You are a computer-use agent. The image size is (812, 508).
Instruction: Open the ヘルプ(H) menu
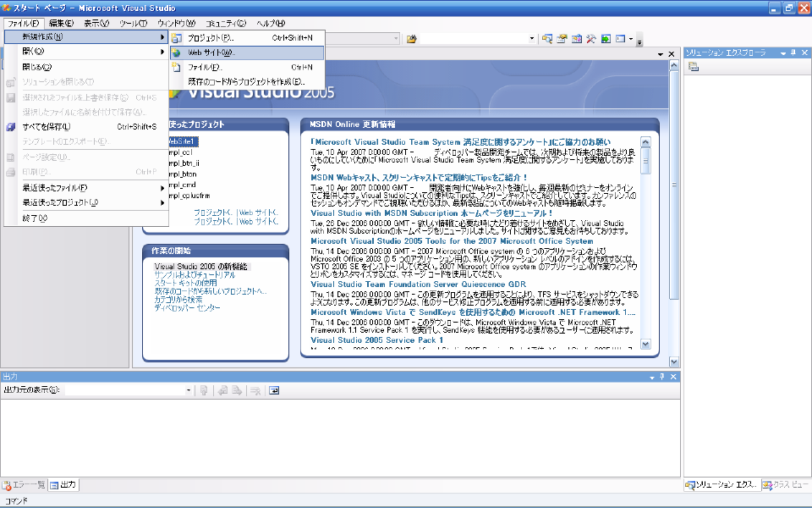tap(271, 24)
